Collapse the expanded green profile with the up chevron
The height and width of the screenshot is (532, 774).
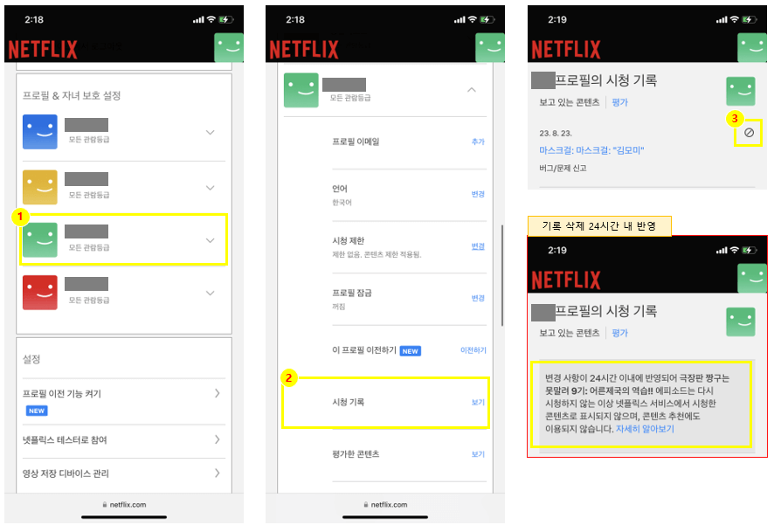(x=472, y=90)
